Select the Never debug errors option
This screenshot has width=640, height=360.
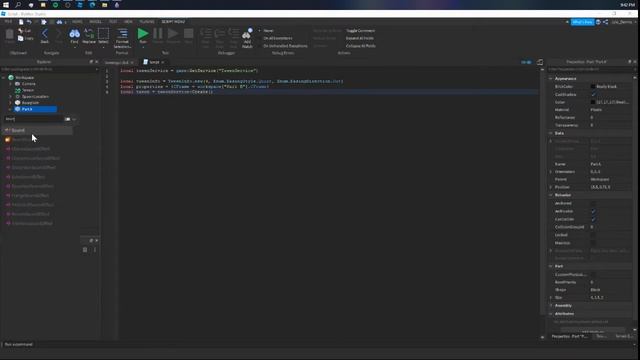268,31
